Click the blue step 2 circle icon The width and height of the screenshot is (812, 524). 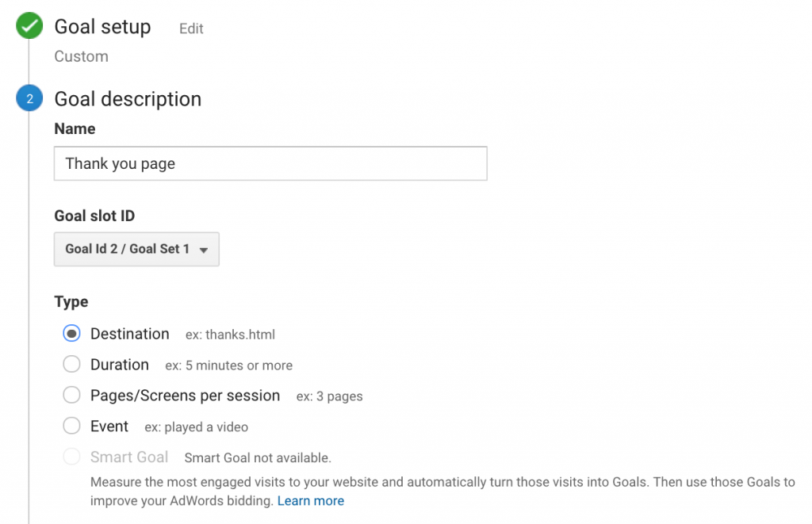tap(29, 99)
